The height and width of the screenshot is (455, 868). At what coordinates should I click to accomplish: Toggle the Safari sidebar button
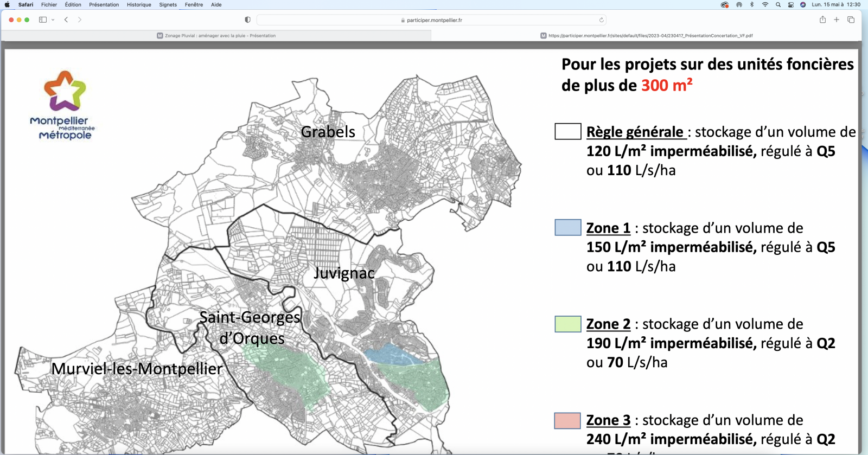[43, 20]
